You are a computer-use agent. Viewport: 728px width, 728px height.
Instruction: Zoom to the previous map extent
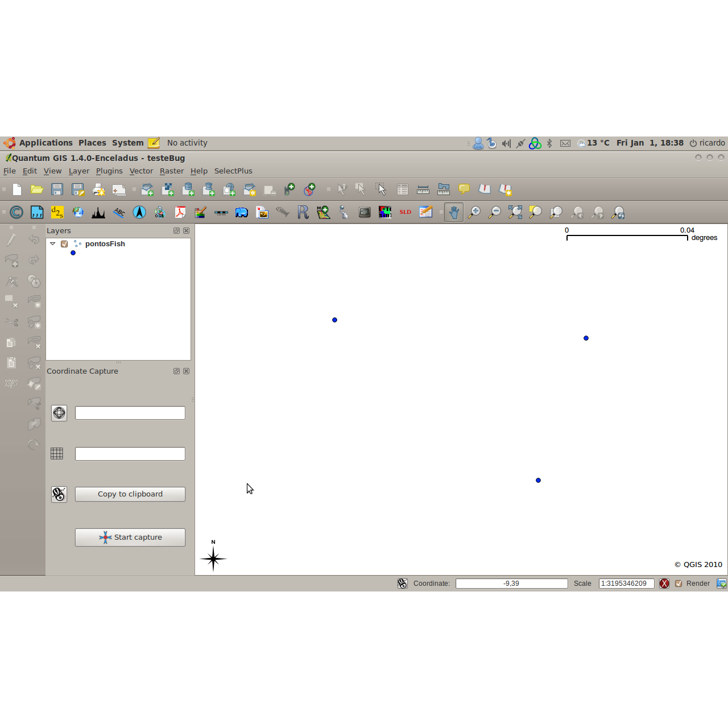(x=577, y=212)
